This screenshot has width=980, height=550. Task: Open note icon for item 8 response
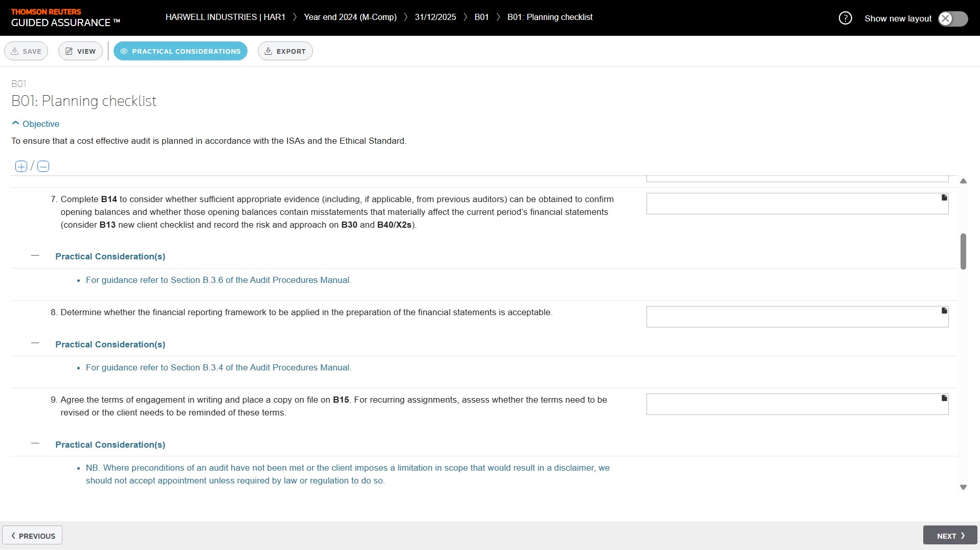(x=944, y=311)
